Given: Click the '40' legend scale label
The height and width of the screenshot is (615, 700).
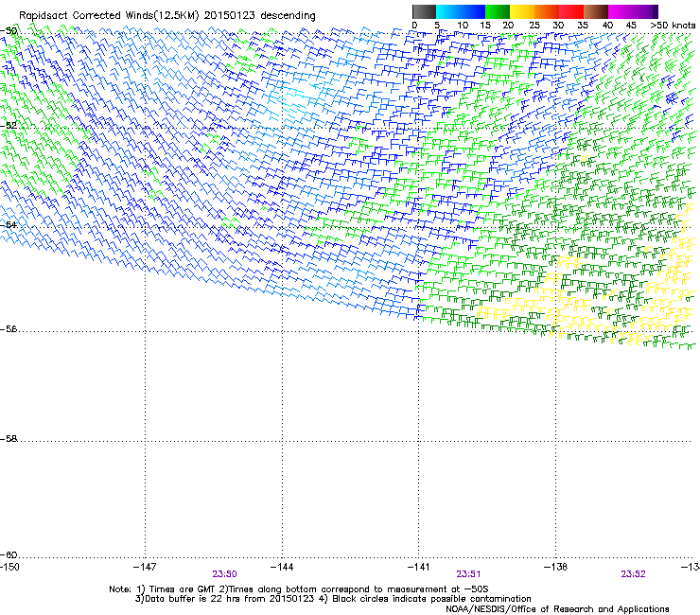Looking at the screenshot, I should pos(607,25).
